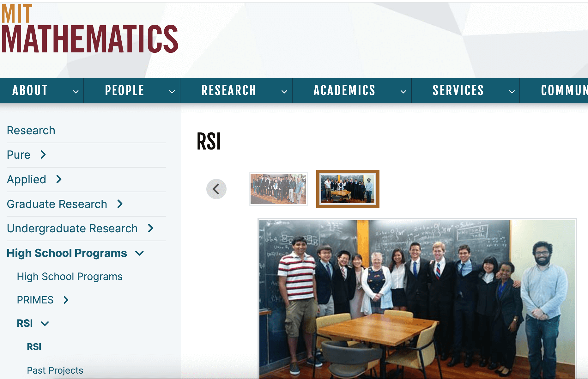
Task: Click the MIT Mathematics logo
Action: [90, 29]
